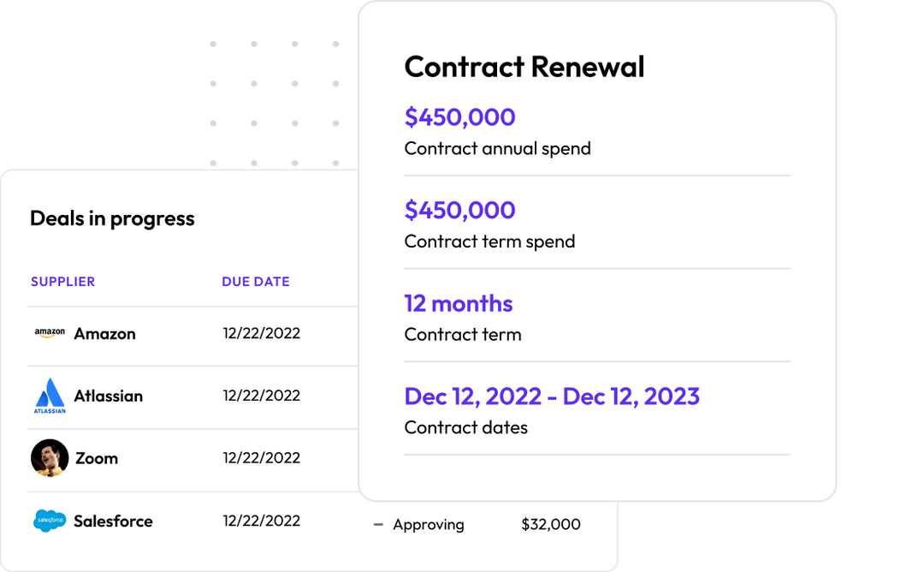Select the Contract Renewal card header
This screenshot has width=924, height=572.
[524, 67]
